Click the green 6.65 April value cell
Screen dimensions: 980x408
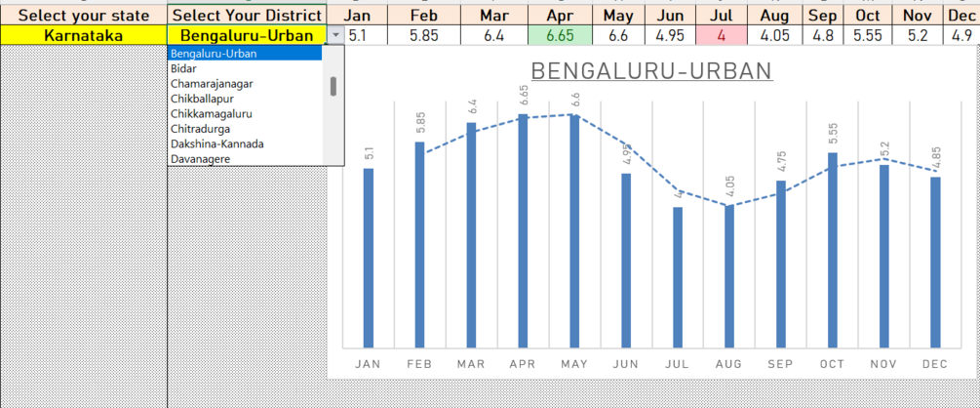tap(560, 36)
